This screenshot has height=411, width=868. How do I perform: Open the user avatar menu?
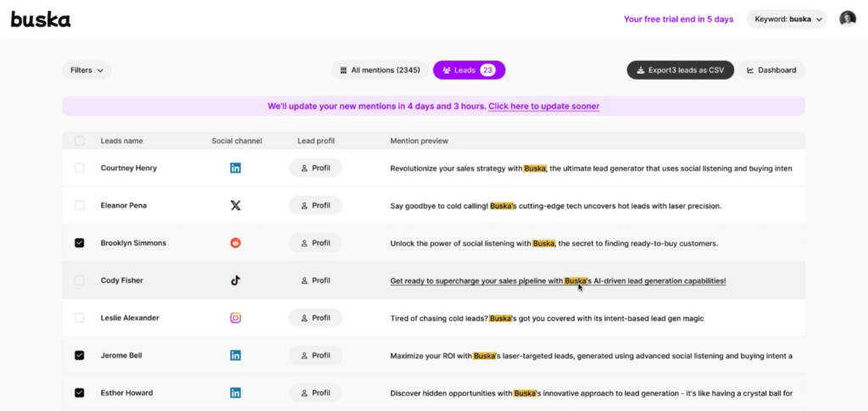[847, 19]
